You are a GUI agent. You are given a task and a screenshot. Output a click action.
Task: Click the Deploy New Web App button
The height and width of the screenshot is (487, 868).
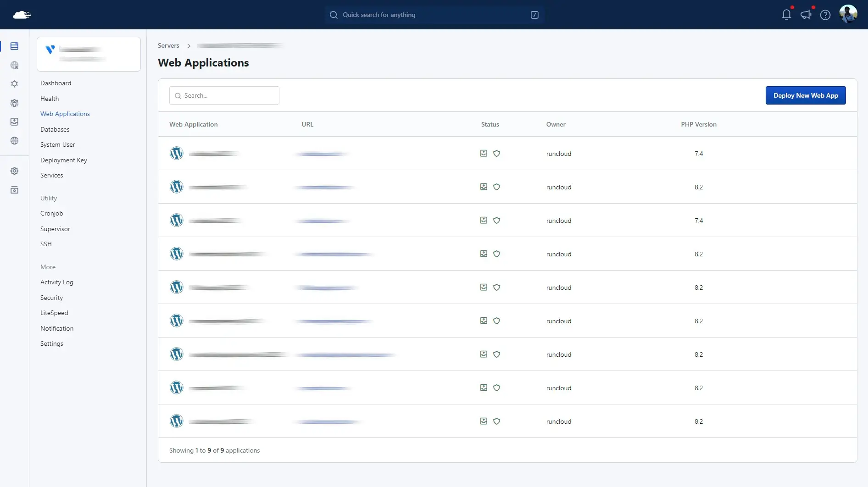tap(805, 95)
